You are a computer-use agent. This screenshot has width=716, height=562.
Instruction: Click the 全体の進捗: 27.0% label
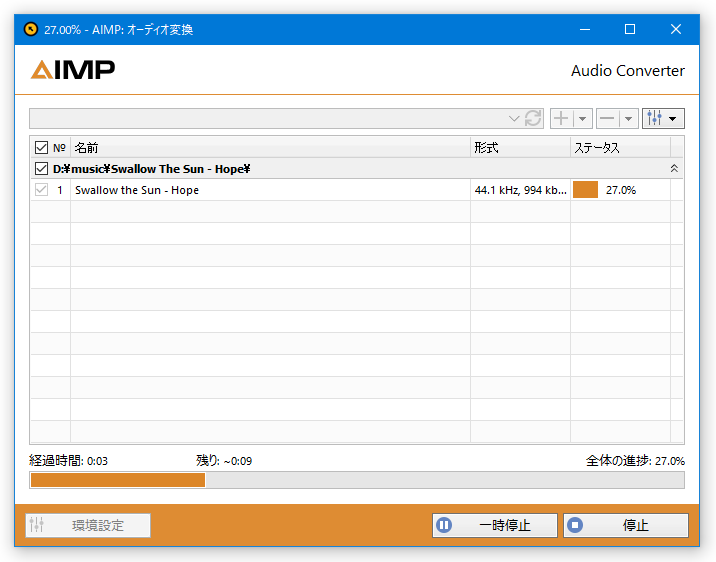click(635, 461)
